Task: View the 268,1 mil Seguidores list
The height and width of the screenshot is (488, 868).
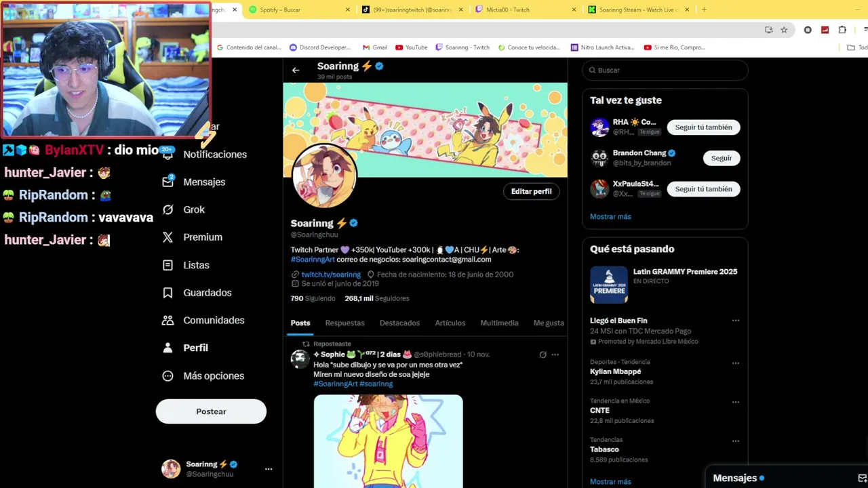Action: click(x=377, y=298)
